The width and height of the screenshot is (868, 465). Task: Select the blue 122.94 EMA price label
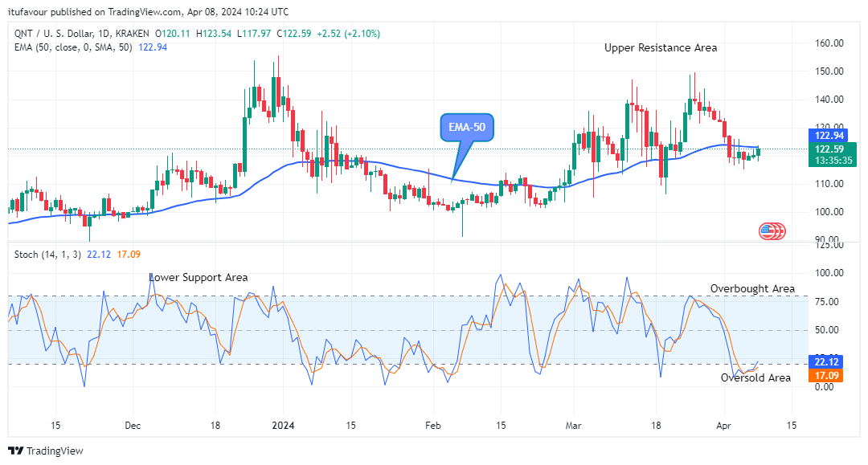[829, 136]
